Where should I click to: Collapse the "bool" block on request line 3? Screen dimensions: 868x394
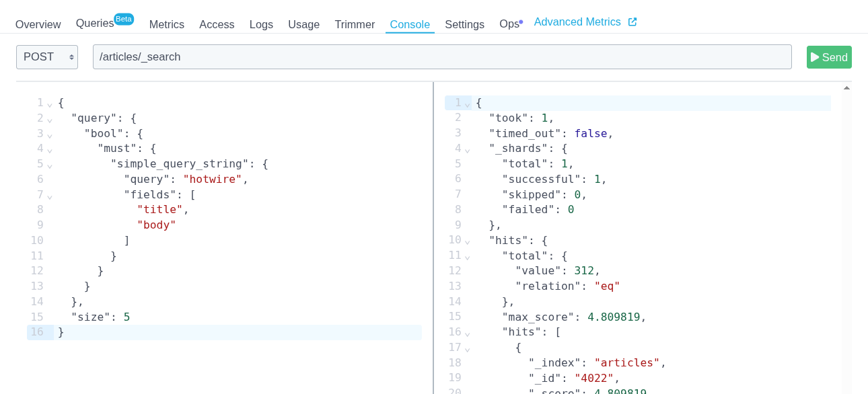coord(50,134)
